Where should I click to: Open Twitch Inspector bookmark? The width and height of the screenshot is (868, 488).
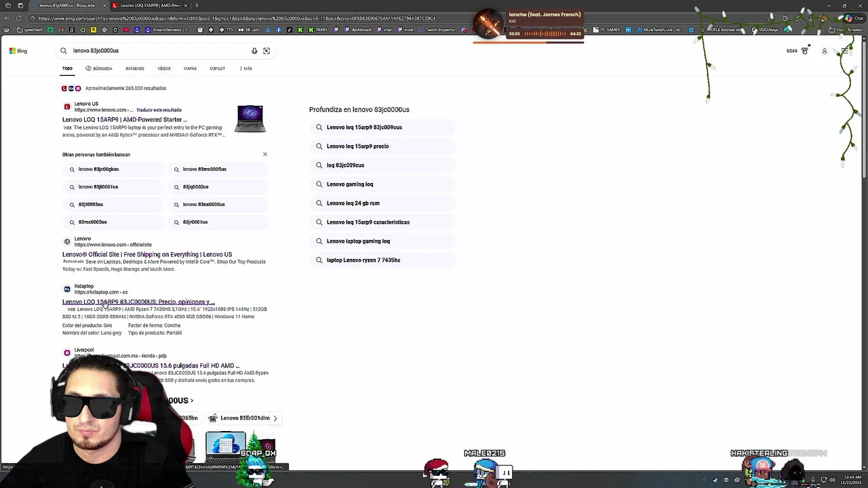(x=436, y=30)
